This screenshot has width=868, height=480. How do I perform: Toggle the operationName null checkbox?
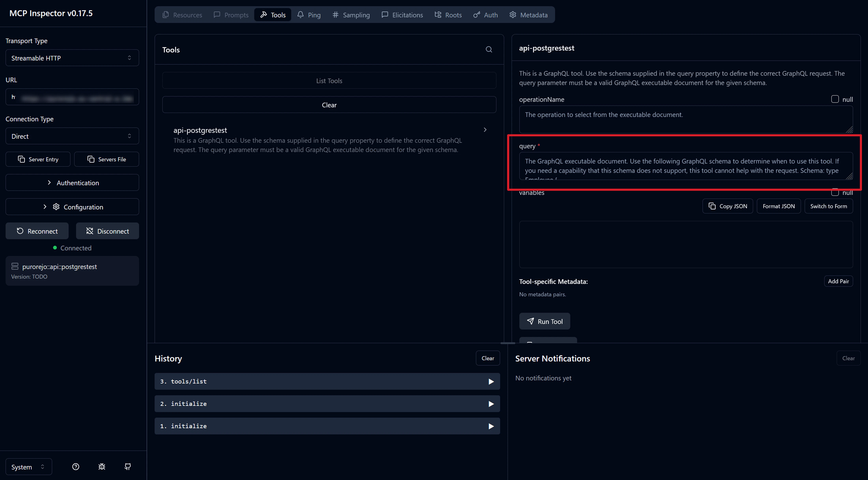tap(835, 99)
